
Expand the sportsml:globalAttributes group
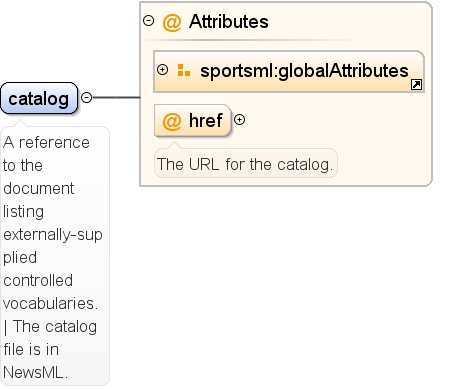pos(162,70)
